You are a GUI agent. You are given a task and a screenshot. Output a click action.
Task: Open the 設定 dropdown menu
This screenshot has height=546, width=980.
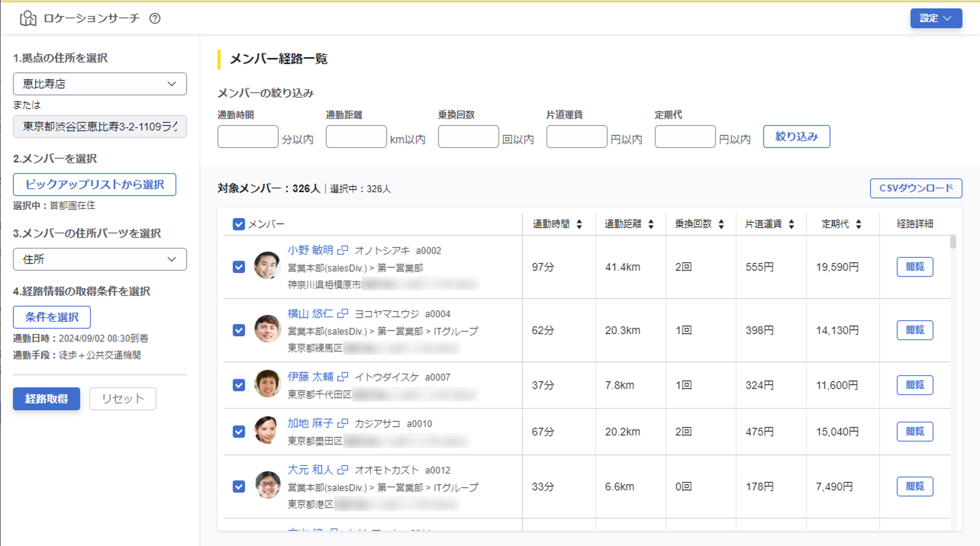[x=936, y=18]
